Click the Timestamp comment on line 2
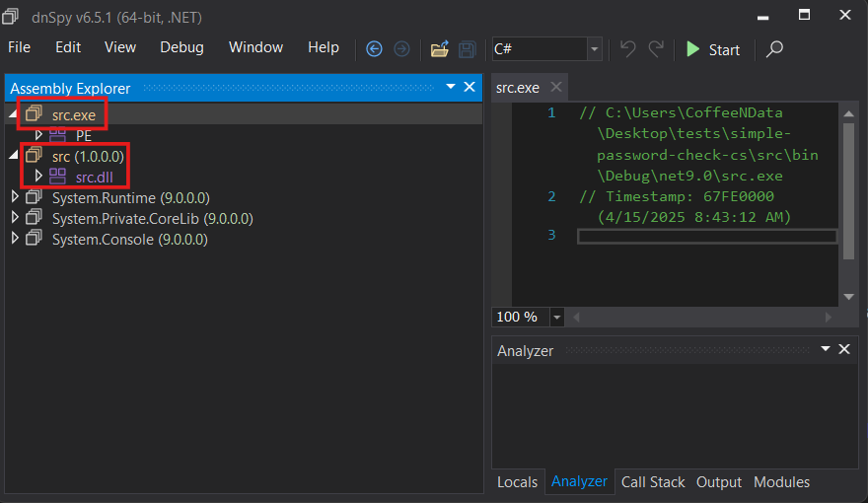This screenshot has height=503, width=868. point(685,206)
